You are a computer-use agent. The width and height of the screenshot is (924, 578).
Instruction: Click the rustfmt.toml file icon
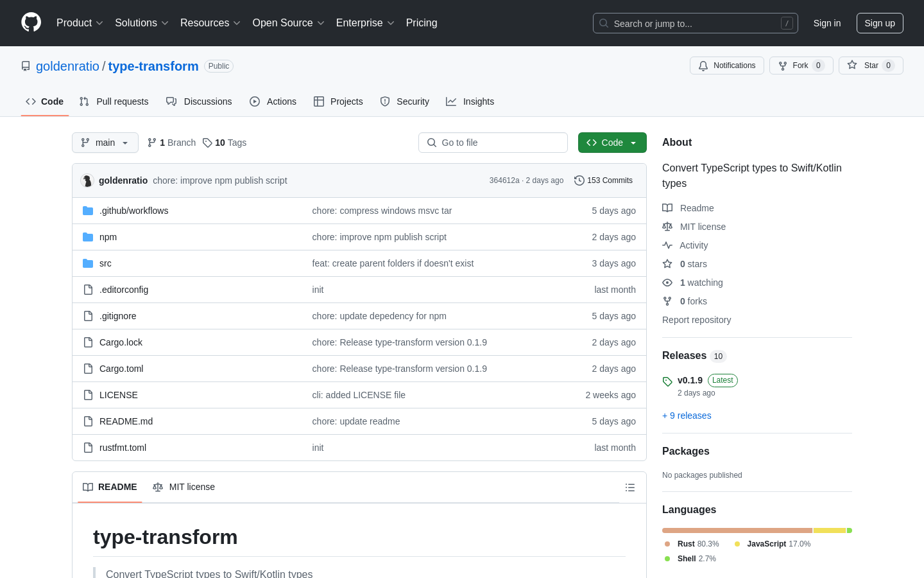(88, 448)
